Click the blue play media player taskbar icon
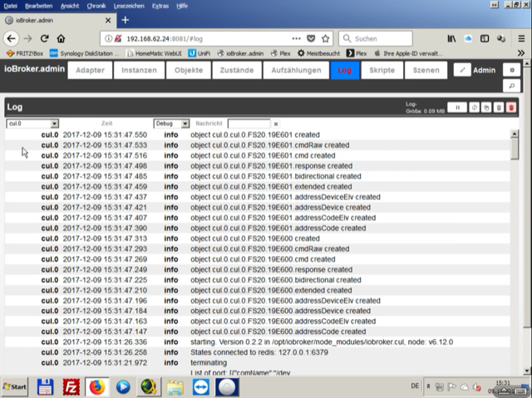Viewport: 532px width, 398px height. [x=123, y=387]
